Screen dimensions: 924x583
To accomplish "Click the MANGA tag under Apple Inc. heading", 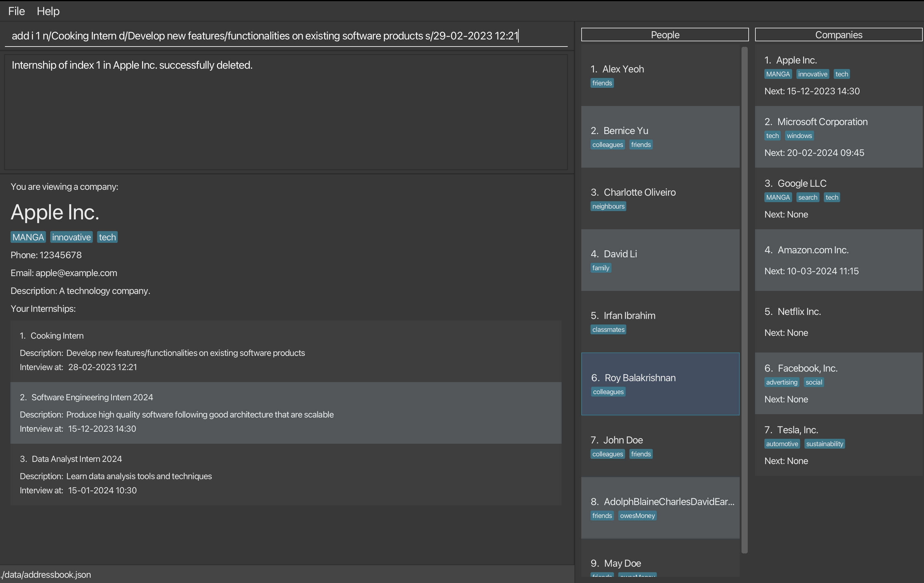I will [x=28, y=237].
